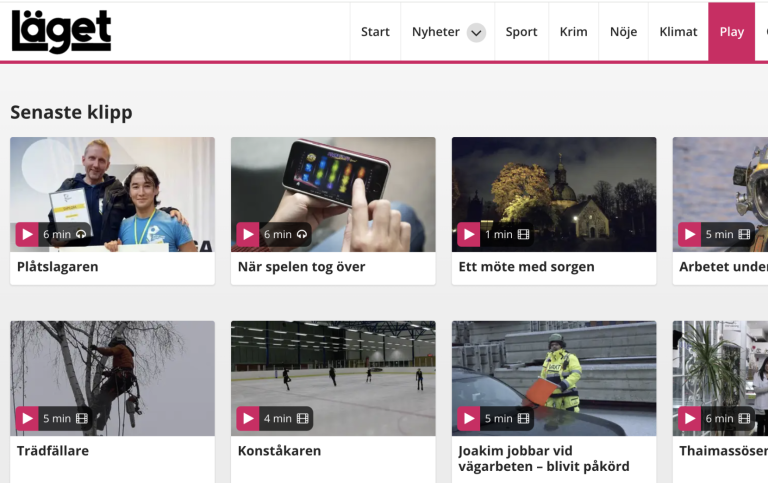Viewport: 768px width, 483px height.
Task: Click the 6 min label on När spelen tog över
Action: [278, 235]
